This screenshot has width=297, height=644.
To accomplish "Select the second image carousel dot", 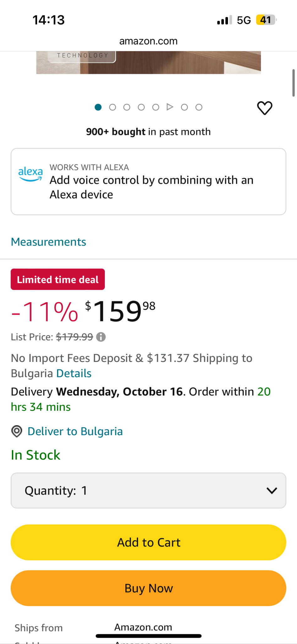I will 112,107.
